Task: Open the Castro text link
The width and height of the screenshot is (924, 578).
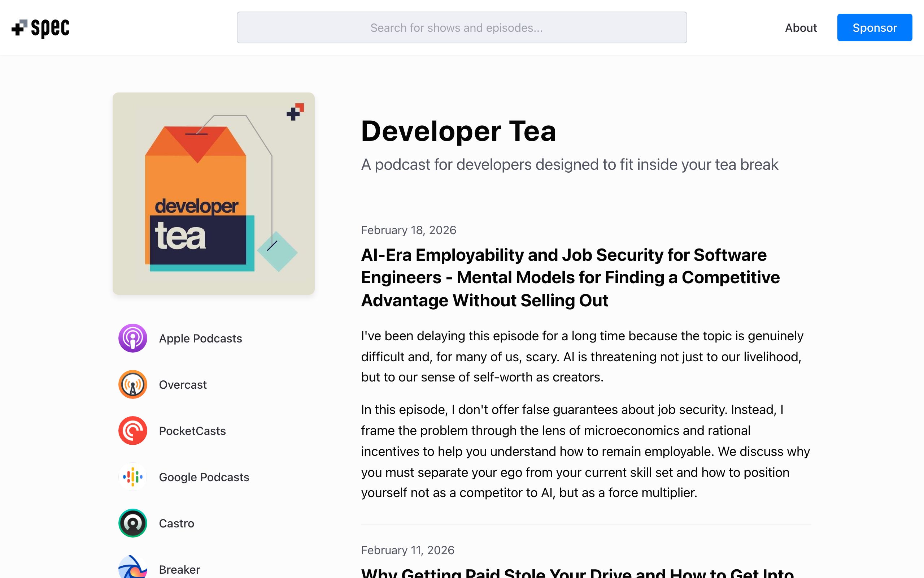Action: 176,523
